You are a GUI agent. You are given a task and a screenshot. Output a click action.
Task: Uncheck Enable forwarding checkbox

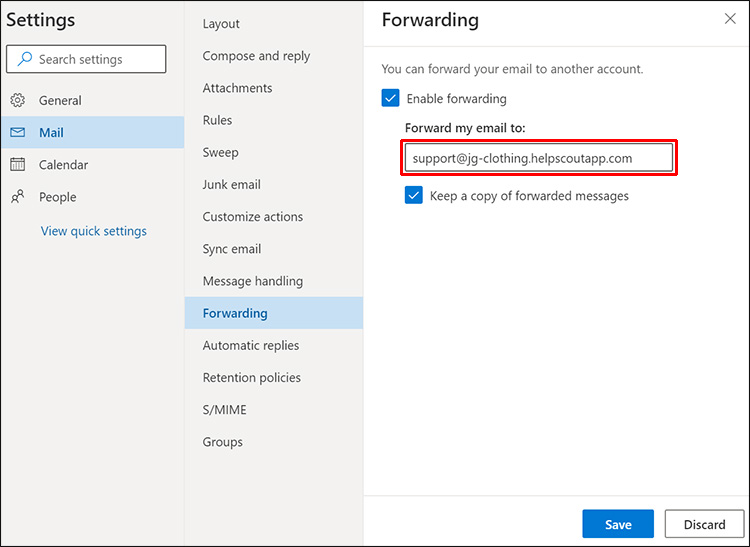coord(390,98)
